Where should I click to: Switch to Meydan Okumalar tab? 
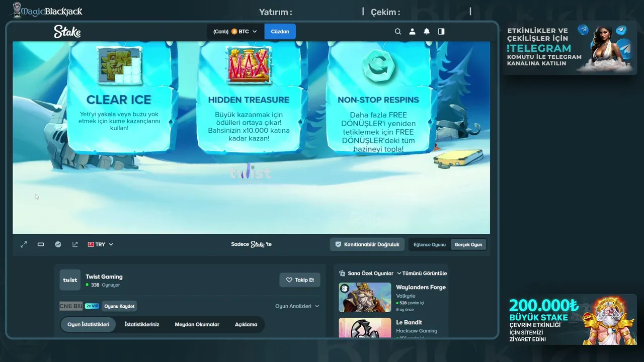coord(197,324)
